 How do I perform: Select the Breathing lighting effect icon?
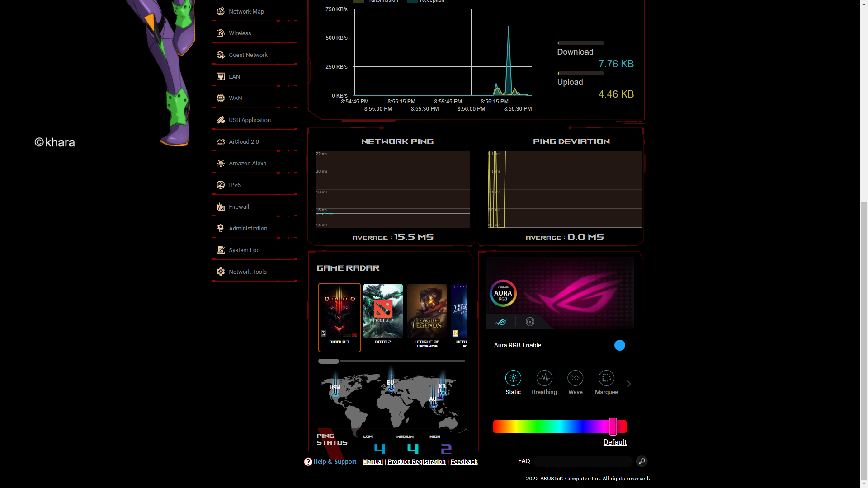click(544, 378)
